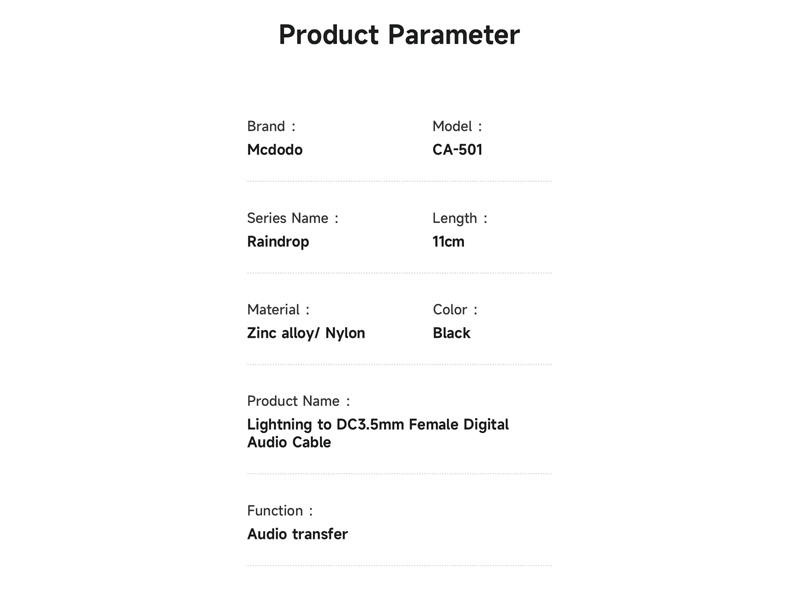Select the Mcdodo brand value
This screenshot has width=800, height=600.
point(274,150)
